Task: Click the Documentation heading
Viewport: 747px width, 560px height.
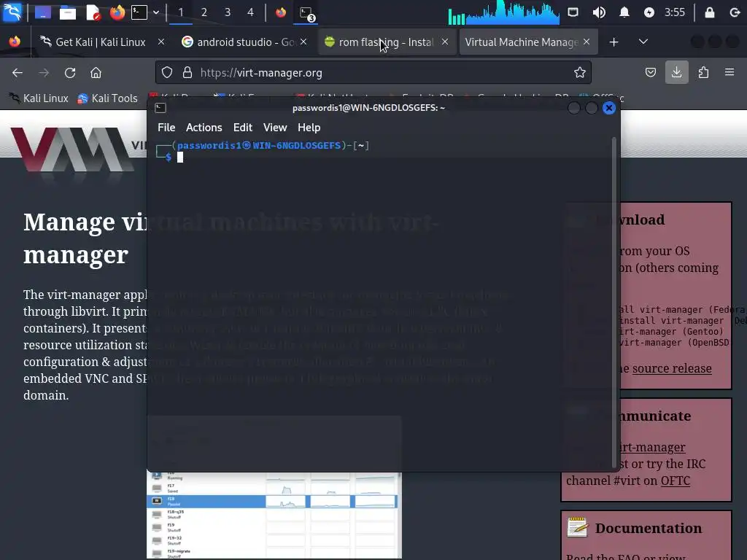Action: 649,528
